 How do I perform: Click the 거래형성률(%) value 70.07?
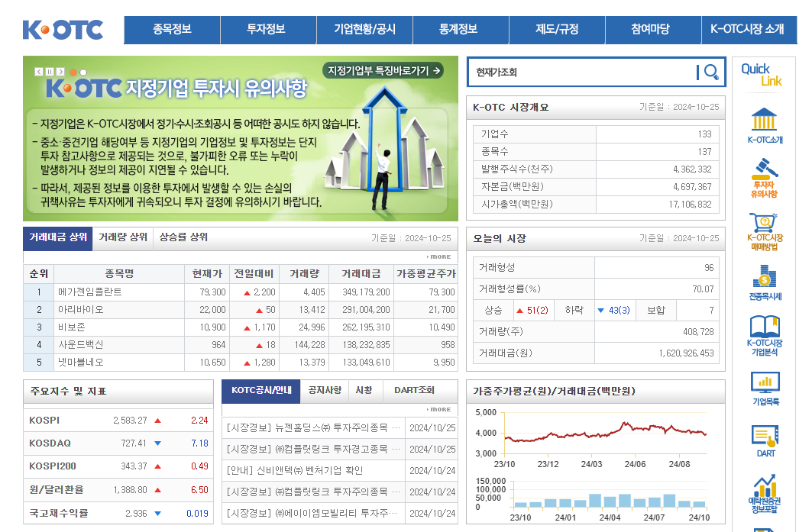coord(703,289)
